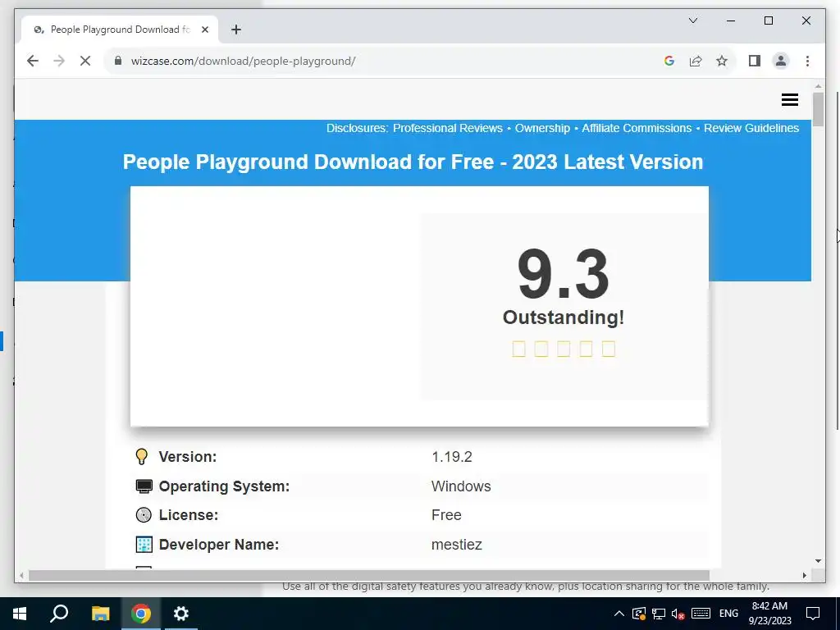Image resolution: width=840 pixels, height=630 pixels.
Task: Click the Windows operating system value
Action: coord(461,486)
